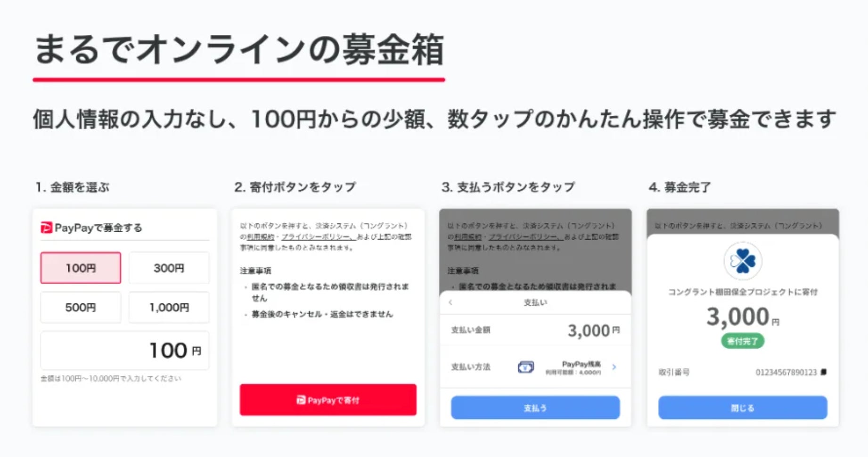Click the 3,000円 payment amount row
Image resolution: width=868 pixels, height=457 pixels.
pos(535,330)
